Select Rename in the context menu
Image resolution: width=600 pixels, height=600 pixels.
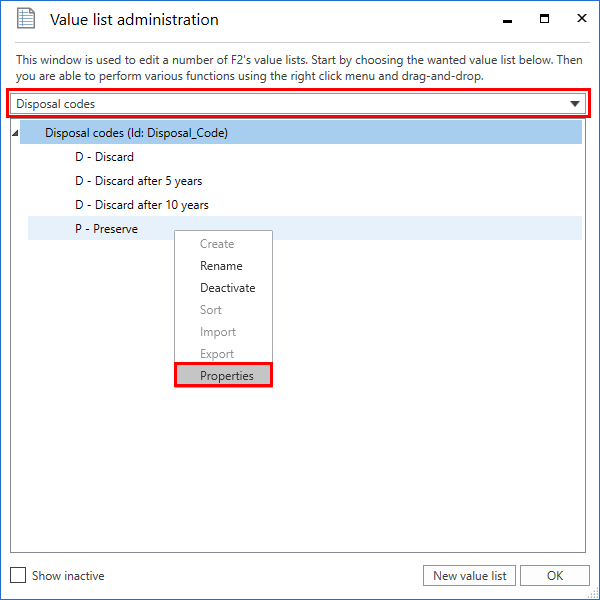(x=221, y=266)
